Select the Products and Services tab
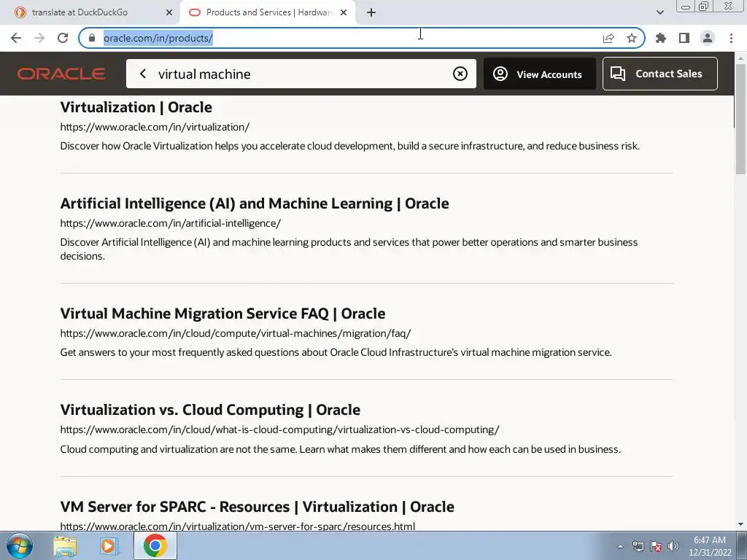The height and width of the screenshot is (560, 747). pos(268,12)
